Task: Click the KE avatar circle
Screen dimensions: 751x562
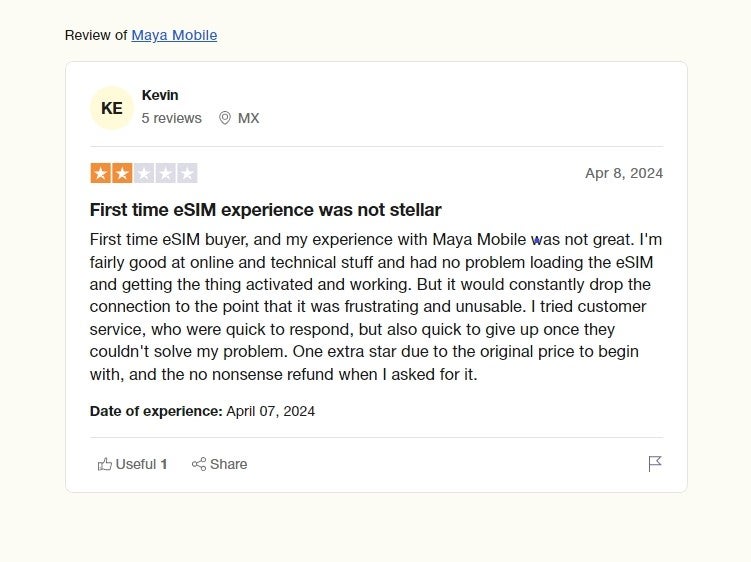Action: [112, 108]
